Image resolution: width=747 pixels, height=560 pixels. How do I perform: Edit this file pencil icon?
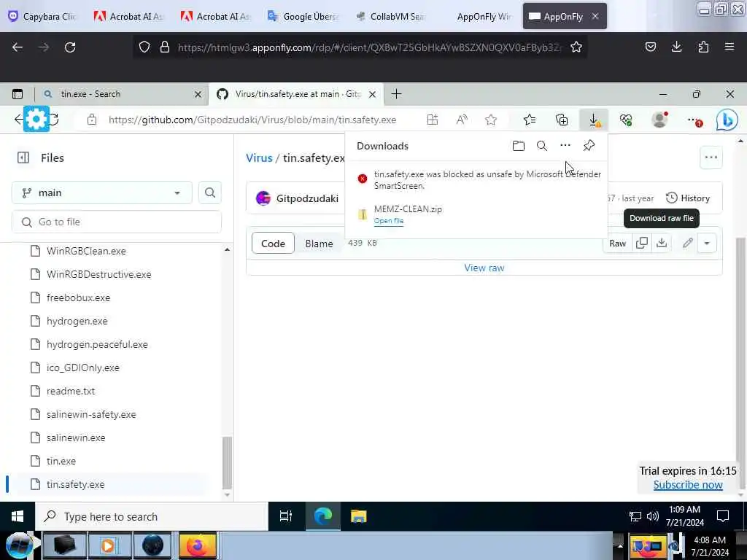[x=687, y=243]
